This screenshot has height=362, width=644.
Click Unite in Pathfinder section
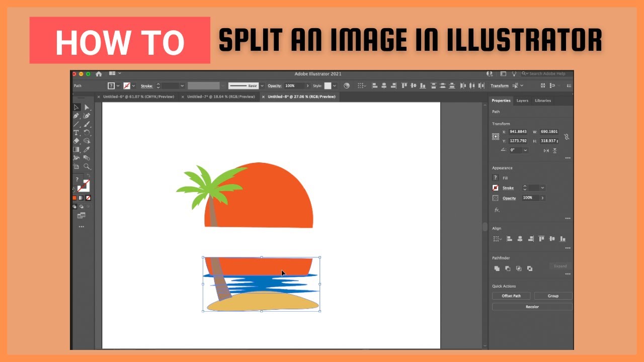[497, 268]
